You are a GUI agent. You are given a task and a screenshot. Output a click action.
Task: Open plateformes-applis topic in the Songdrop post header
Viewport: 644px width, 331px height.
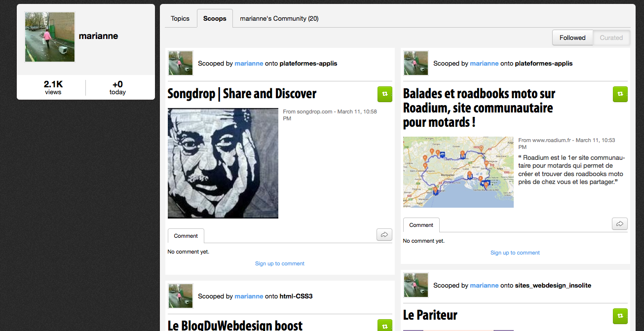click(308, 63)
